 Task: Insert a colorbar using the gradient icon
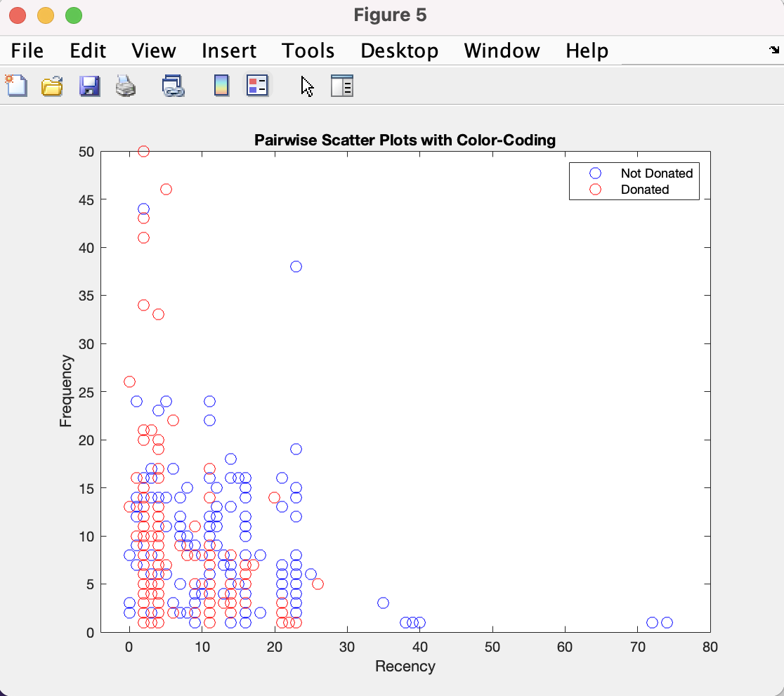tap(221, 85)
